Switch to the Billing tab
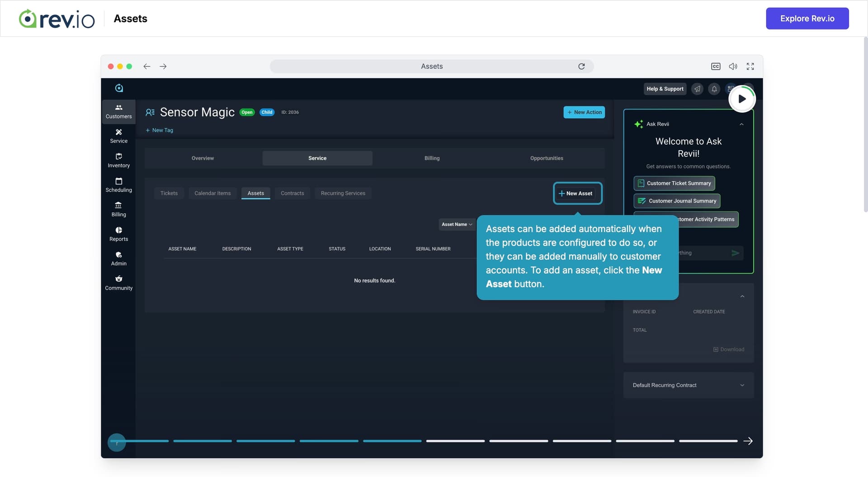This screenshot has height=477, width=868. click(432, 158)
